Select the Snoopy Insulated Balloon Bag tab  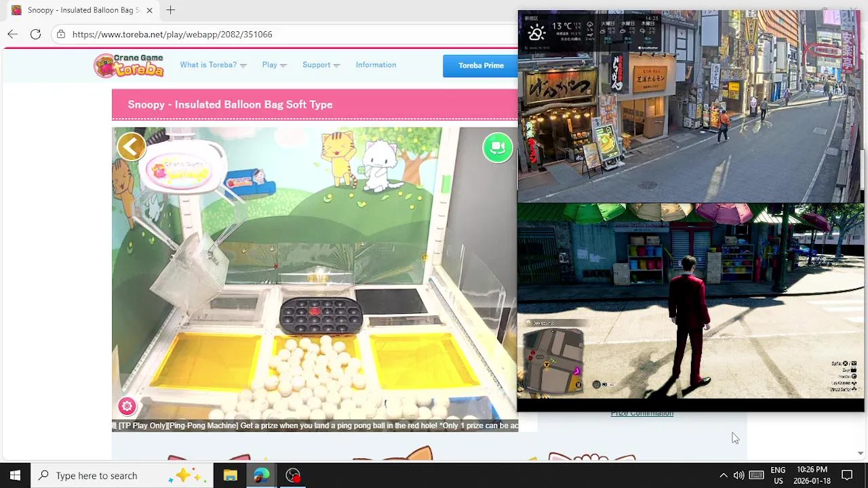[x=81, y=10]
